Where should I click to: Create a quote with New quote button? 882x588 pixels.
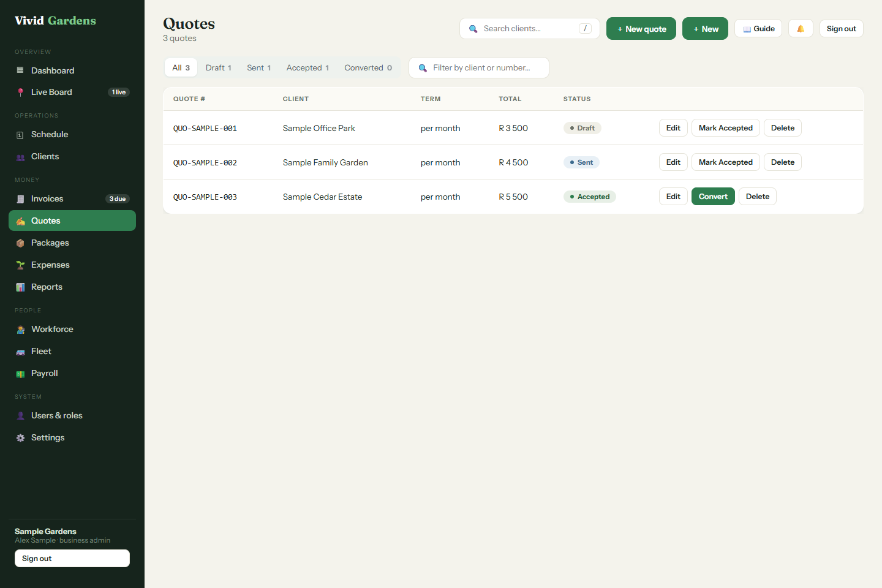[x=641, y=29]
